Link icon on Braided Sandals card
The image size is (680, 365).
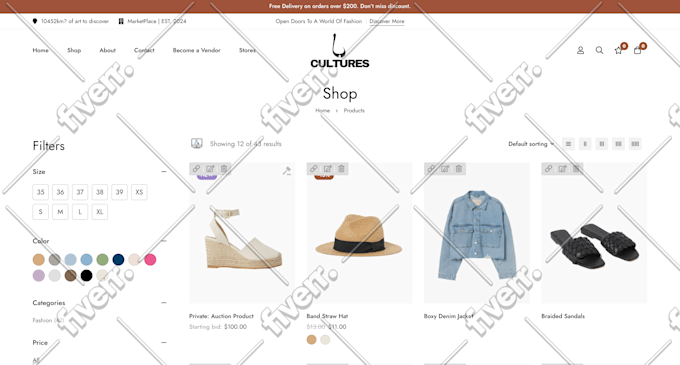coord(549,169)
